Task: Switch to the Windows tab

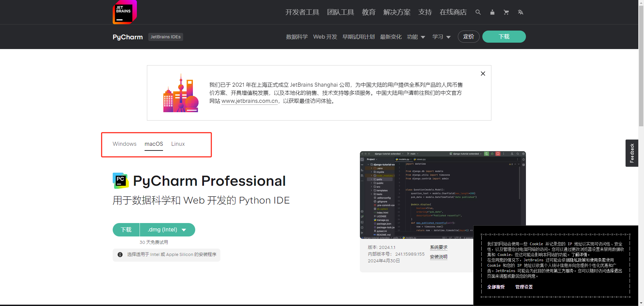Action: (124, 144)
